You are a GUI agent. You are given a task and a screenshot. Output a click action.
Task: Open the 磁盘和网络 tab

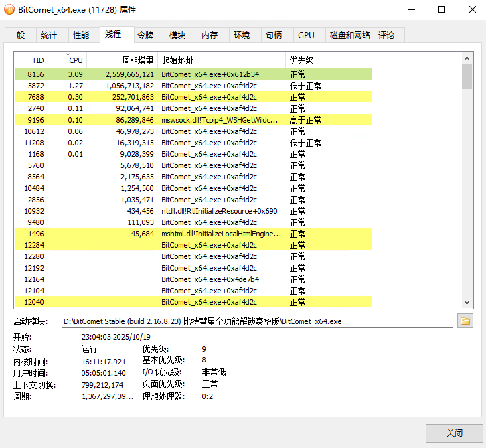(x=349, y=35)
